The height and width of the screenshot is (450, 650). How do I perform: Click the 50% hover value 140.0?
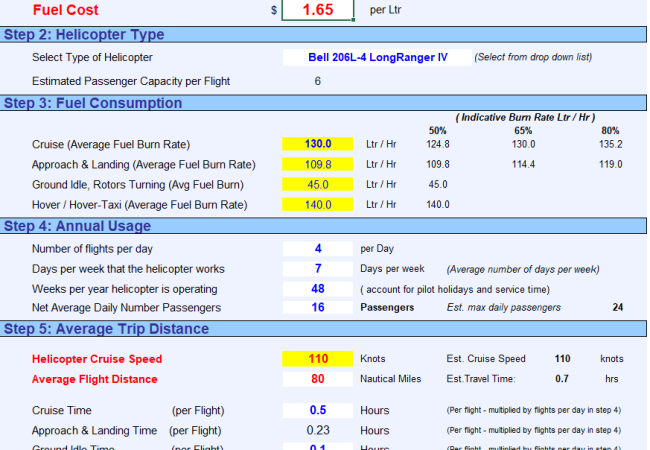click(438, 205)
